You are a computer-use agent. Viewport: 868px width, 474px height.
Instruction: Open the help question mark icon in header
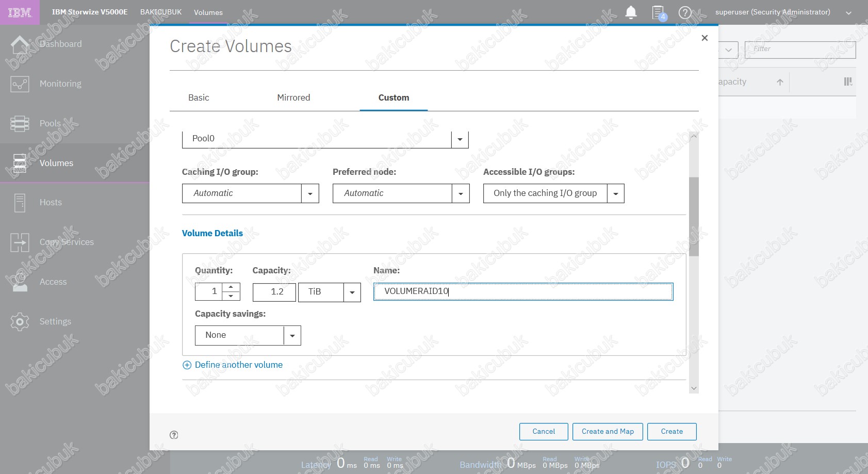[685, 12]
